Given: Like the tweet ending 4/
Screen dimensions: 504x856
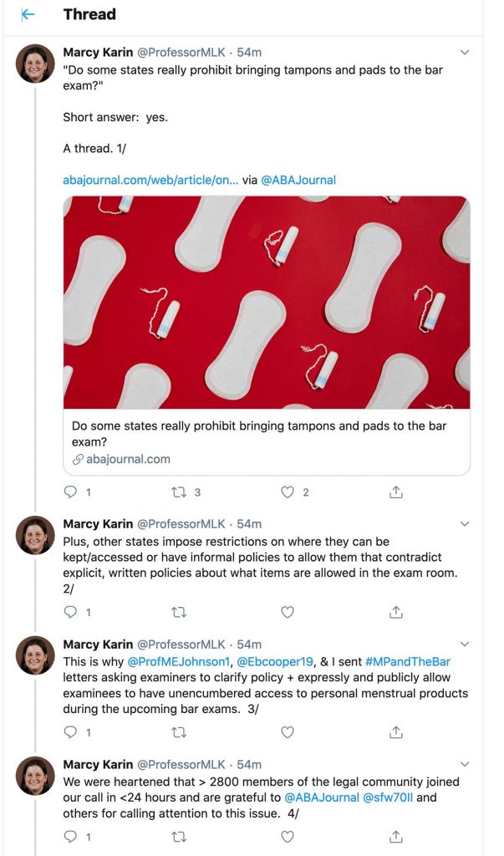Looking at the screenshot, I should pos(288,836).
